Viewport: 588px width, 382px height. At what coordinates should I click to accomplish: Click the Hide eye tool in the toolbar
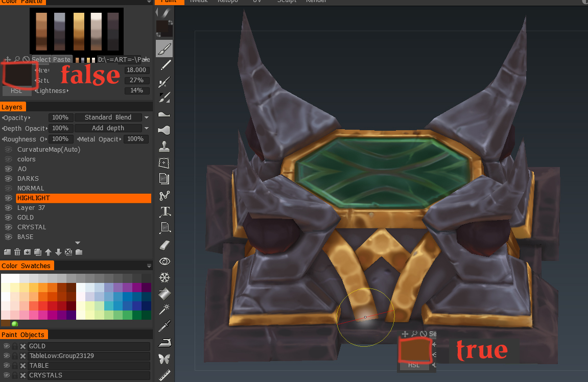[164, 261]
